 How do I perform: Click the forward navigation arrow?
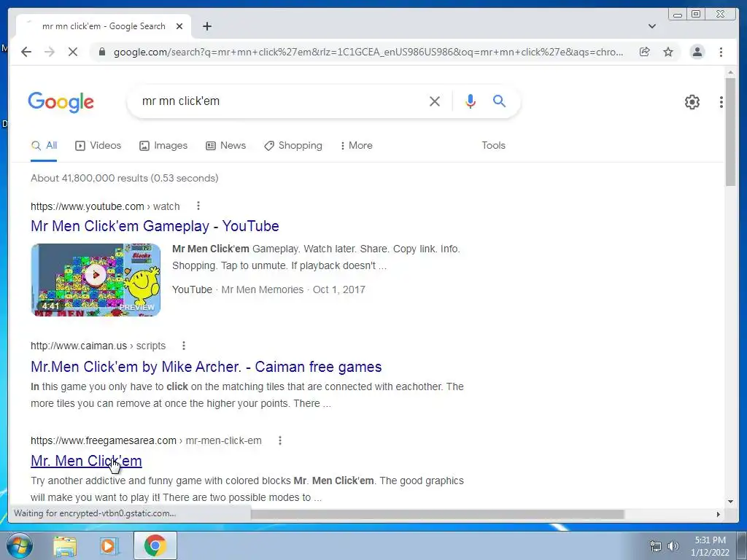pos(50,52)
